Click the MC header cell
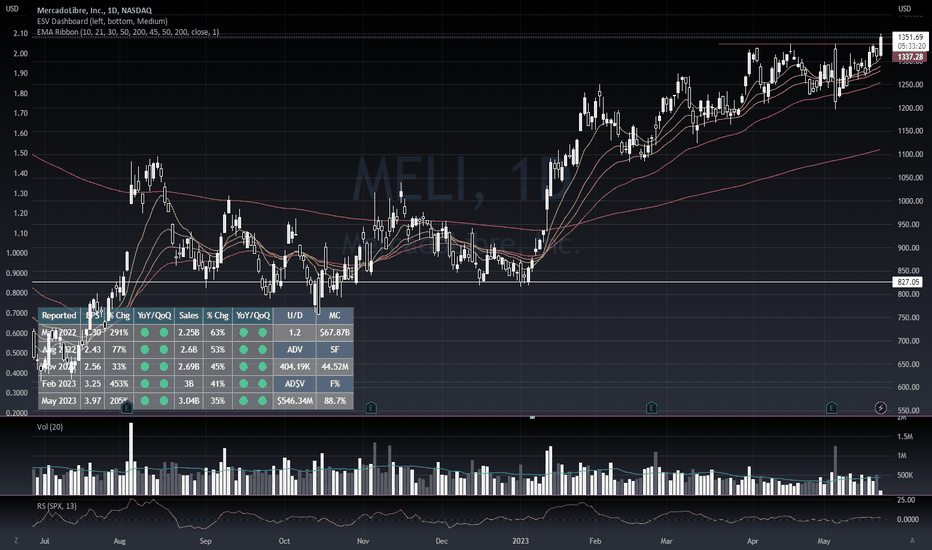932x550 pixels. click(x=335, y=316)
